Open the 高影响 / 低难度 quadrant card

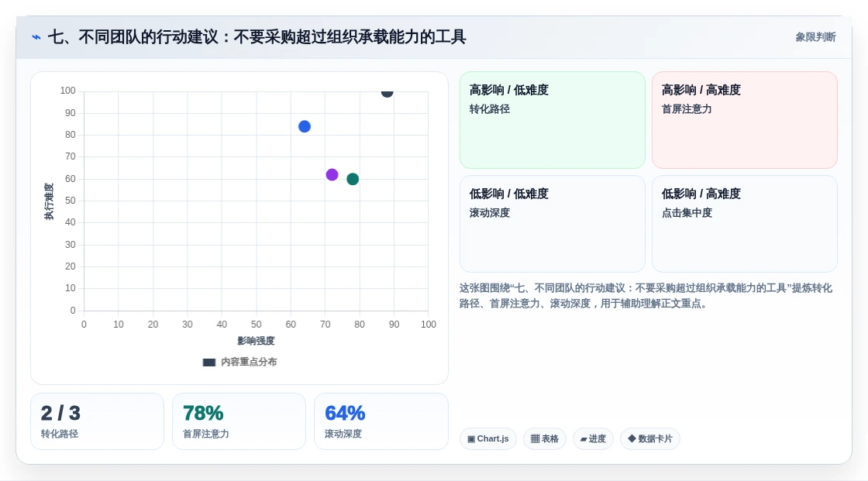(x=553, y=120)
